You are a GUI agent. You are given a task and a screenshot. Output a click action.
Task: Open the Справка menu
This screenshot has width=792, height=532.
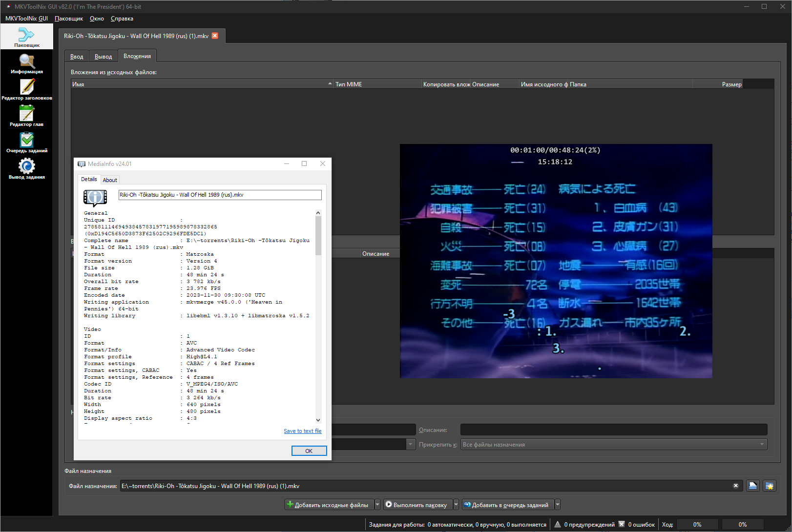pyautogui.click(x=122, y=19)
